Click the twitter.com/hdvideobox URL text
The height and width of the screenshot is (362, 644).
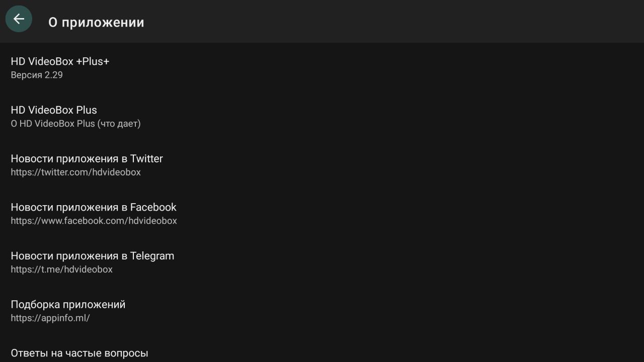click(75, 172)
